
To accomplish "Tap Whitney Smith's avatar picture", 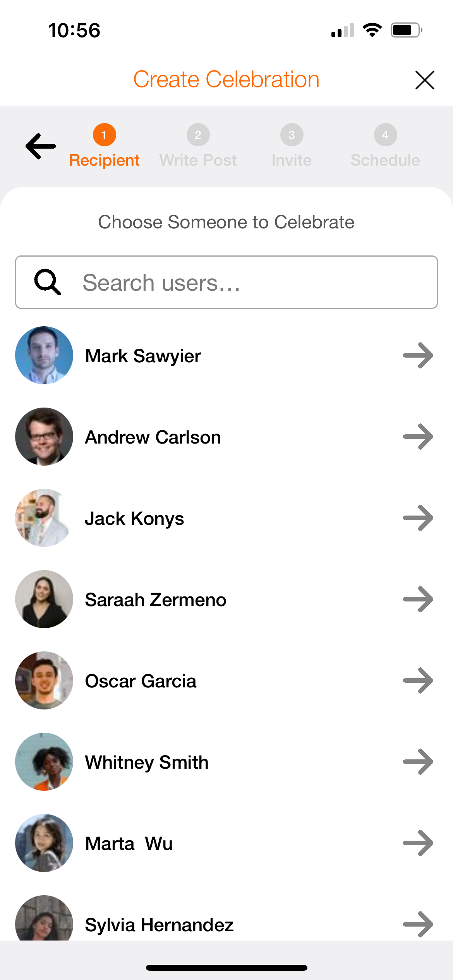I will tap(44, 762).
